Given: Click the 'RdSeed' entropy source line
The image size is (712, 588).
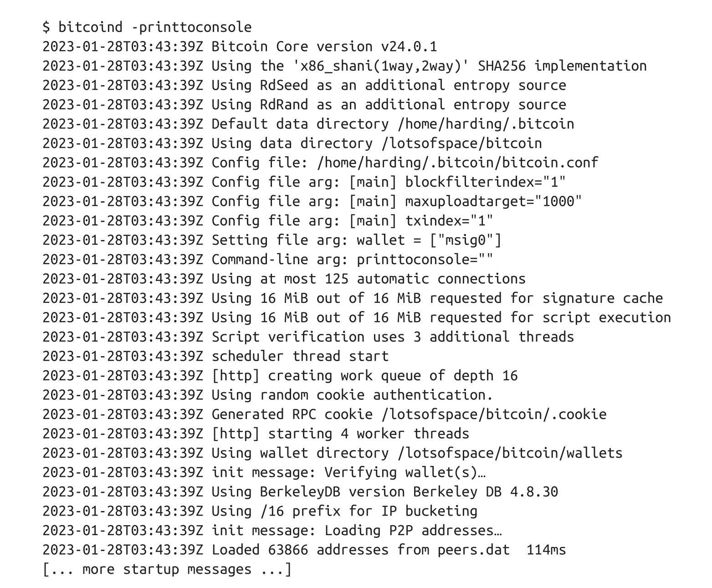Looking at the screenshot, I should 389,85.
